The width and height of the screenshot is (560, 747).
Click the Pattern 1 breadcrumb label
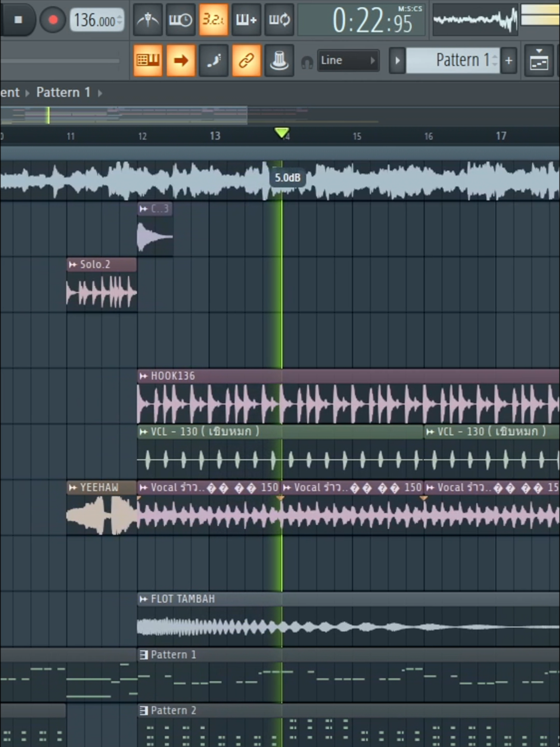pos(63,92)
